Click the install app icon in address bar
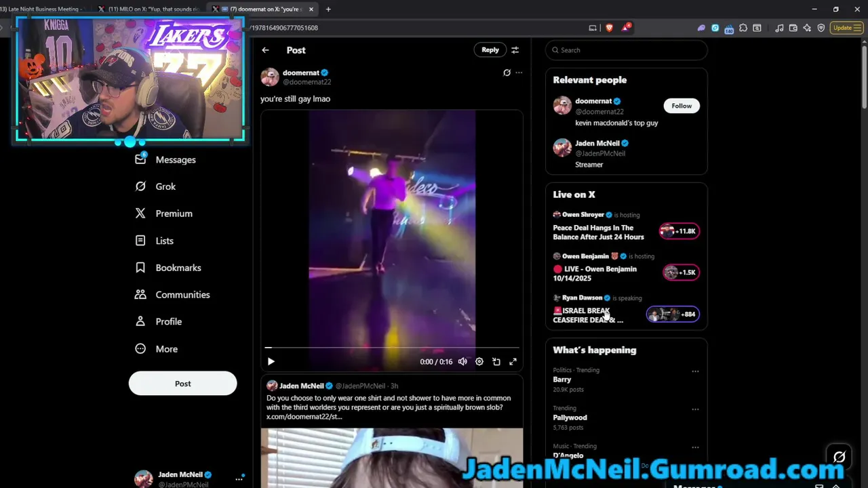 (593, 28)
